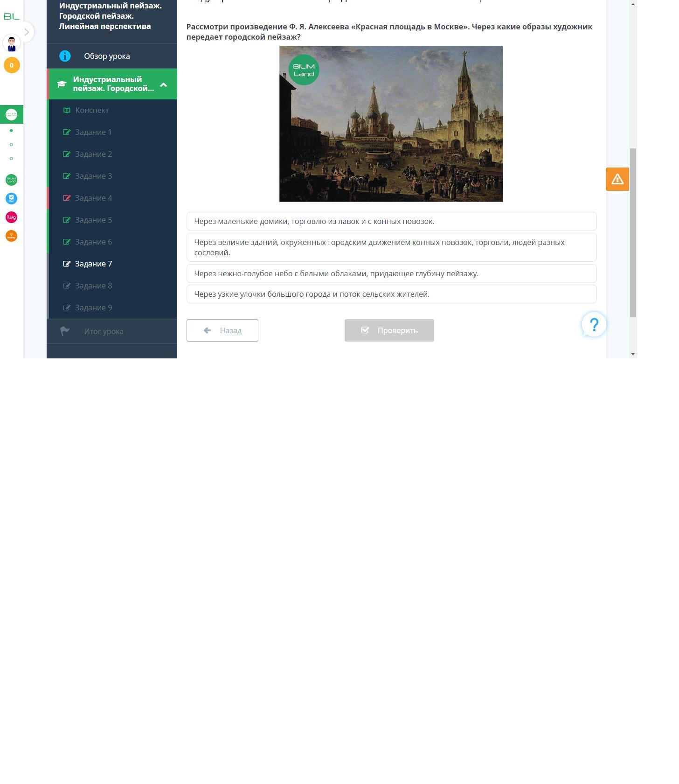Click the edit icon beside Задание 1
The image size is (679, 784).
coord(67,133)
